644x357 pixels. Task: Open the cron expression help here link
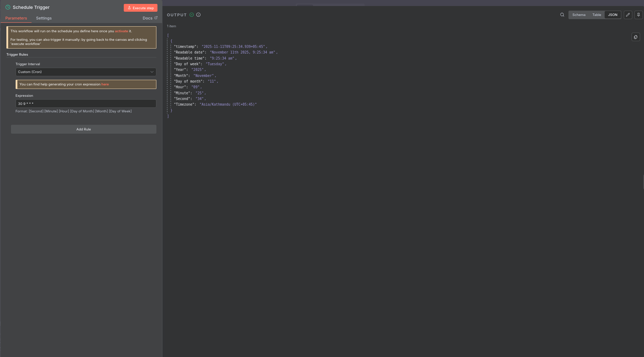point(105,84)
